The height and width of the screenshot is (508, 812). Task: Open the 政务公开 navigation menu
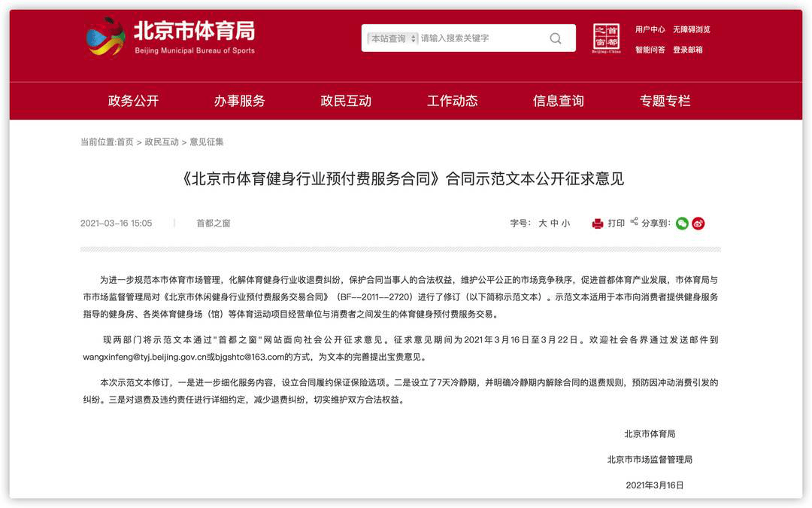point(133,101)
